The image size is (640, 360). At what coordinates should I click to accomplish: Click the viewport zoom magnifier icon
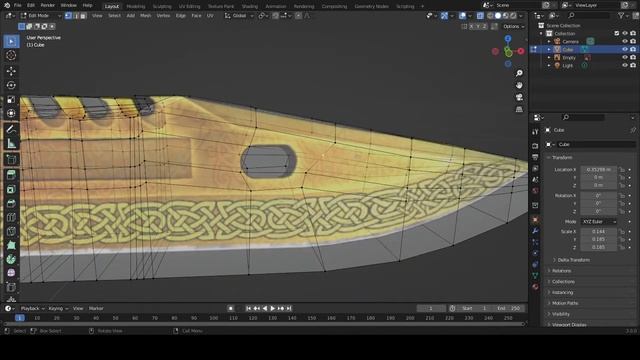(519, 73)
